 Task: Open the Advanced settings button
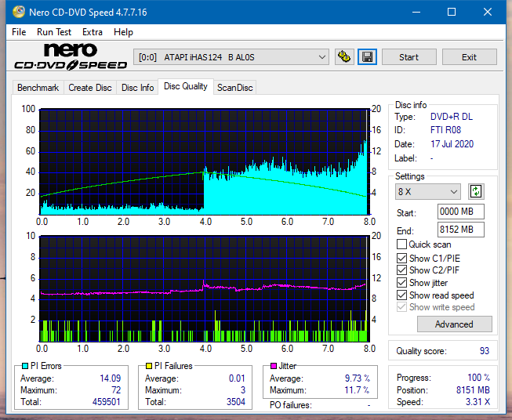click(x=454, y=324)
